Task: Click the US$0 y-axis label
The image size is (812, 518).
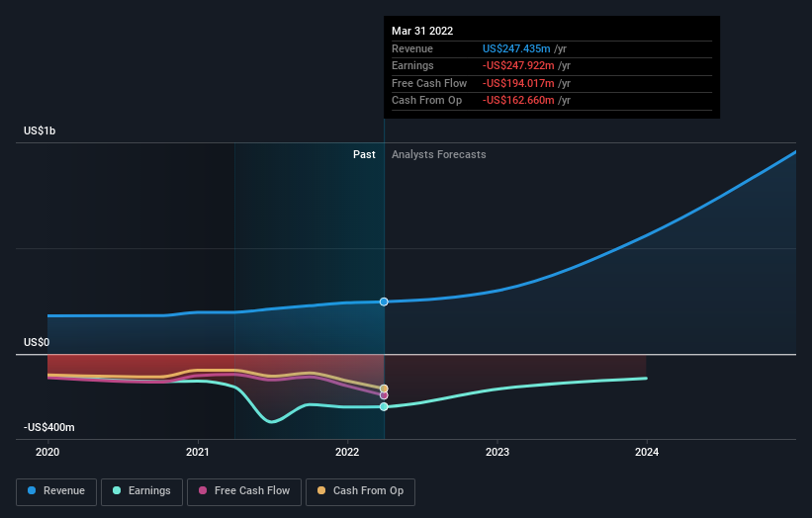Action: pyautogui.click(x=37, y=342)
